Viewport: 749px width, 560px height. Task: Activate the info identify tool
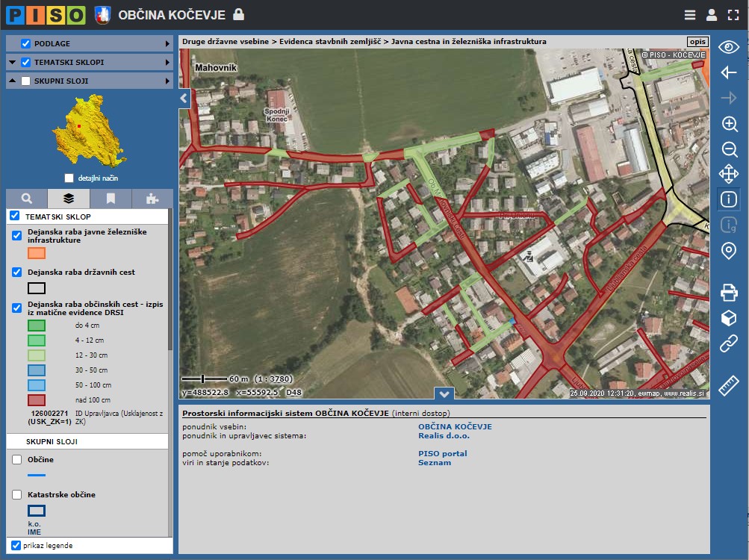(x=729, y=199)
